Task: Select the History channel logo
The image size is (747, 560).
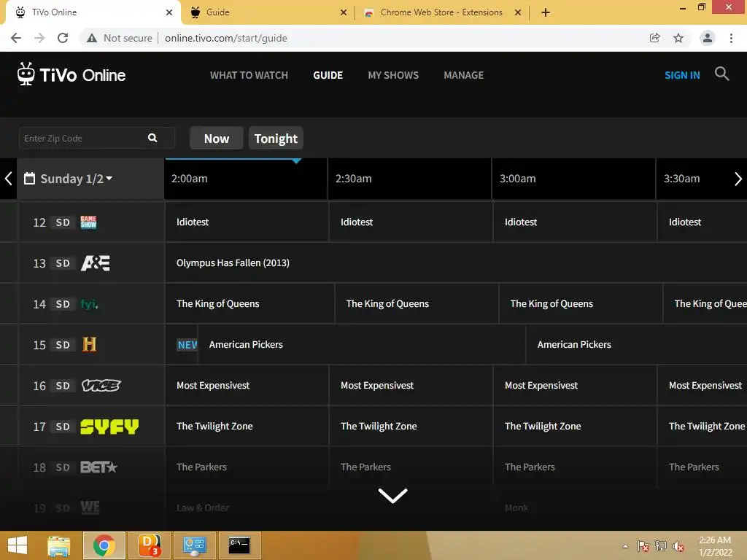Action: pyautogui.click(x=89, y=344)
